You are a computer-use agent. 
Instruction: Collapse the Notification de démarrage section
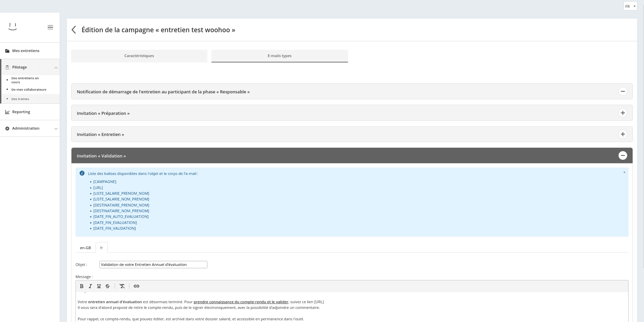pyautogui.click(x=623, y=91)
